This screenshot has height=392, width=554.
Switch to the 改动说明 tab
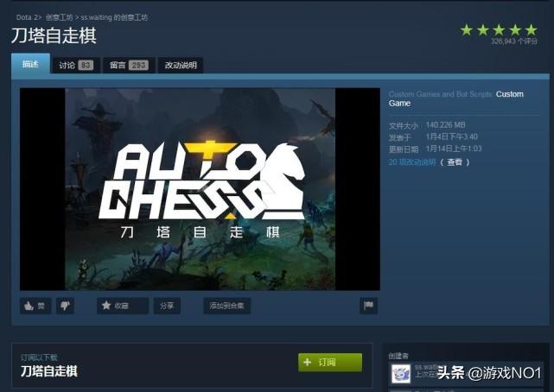pos(181,66)
